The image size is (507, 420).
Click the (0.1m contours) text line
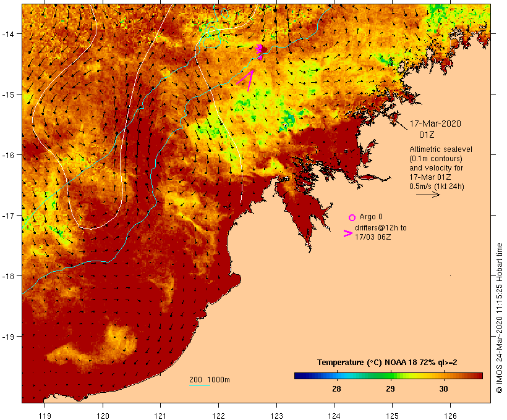(x=435, y=159)
